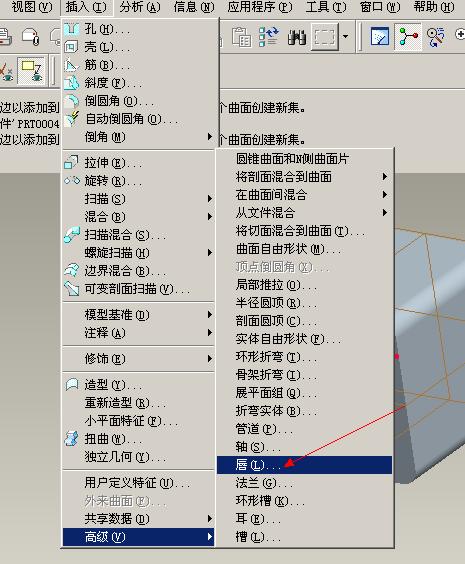The height and width of the screenshot is (564, 465).
Task: Expand the 螺旋扫描(H) submenu
Action: (x=139, y=253)
